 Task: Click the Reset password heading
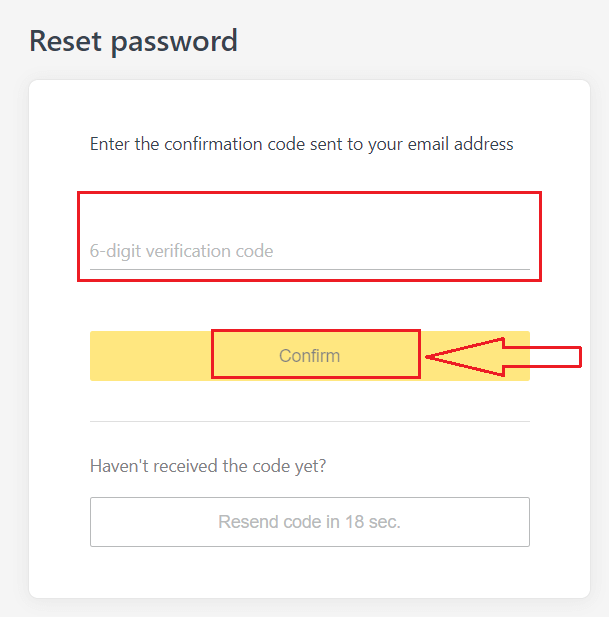coord(133,41)
